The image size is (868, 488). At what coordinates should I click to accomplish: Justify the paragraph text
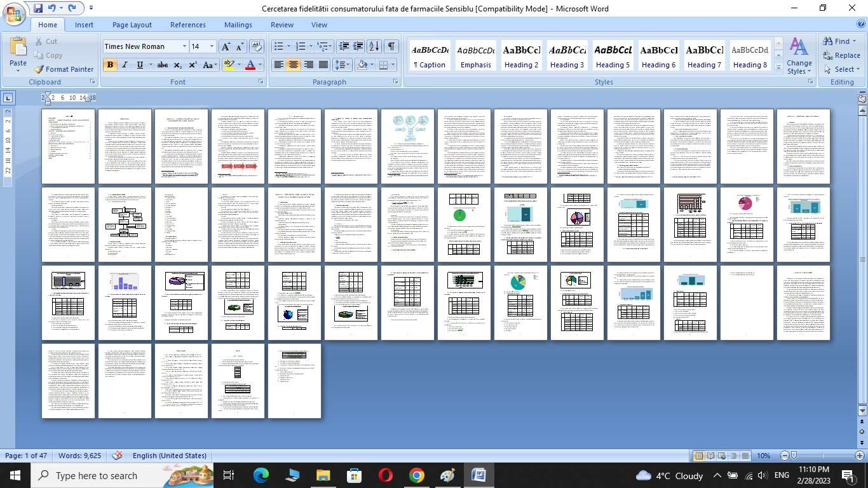coord(323,65)
